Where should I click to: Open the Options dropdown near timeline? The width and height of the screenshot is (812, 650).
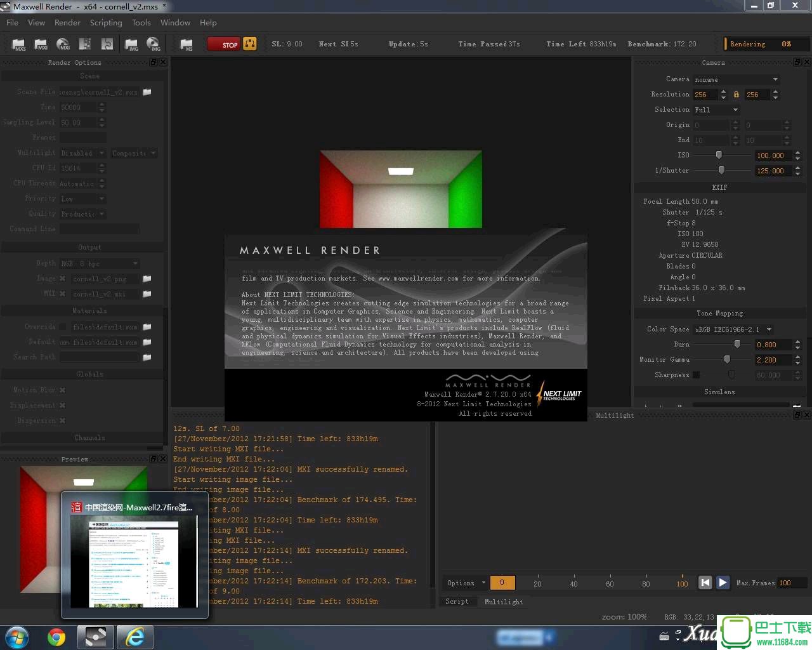pos(465,583)
